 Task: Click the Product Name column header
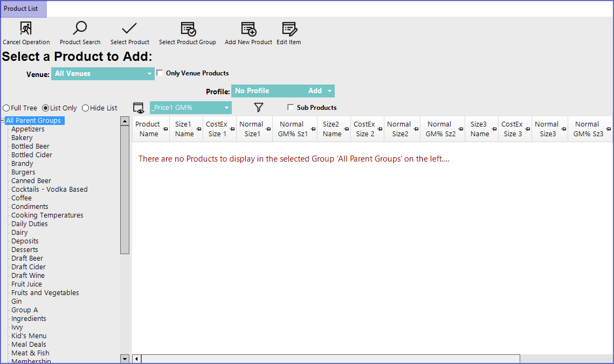point(148,129)
